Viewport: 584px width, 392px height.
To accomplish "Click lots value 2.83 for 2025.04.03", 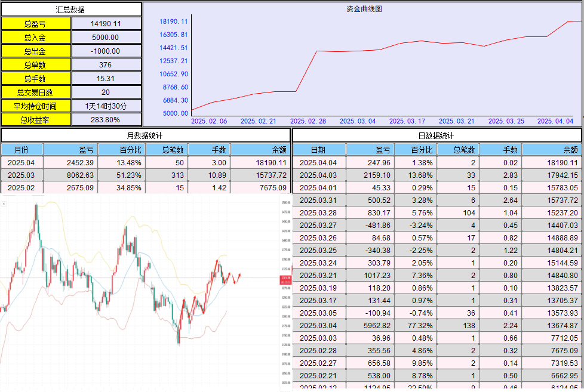I will (x=511, y=175).
